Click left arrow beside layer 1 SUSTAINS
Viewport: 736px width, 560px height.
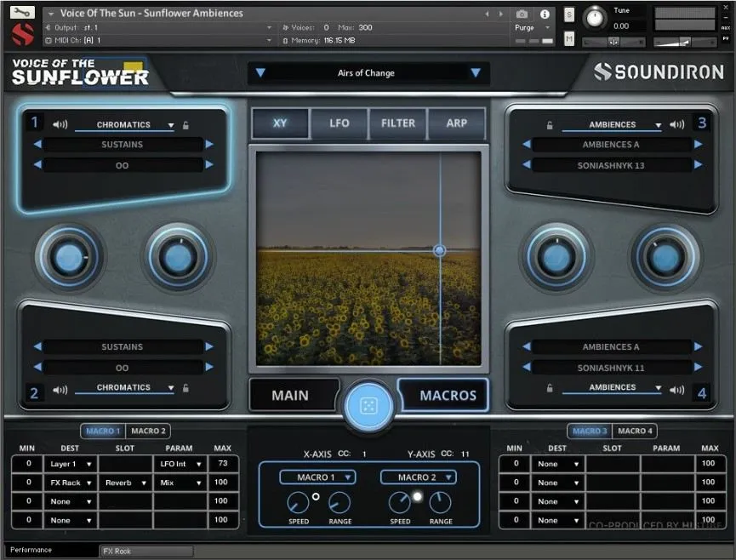coord(37,144)
